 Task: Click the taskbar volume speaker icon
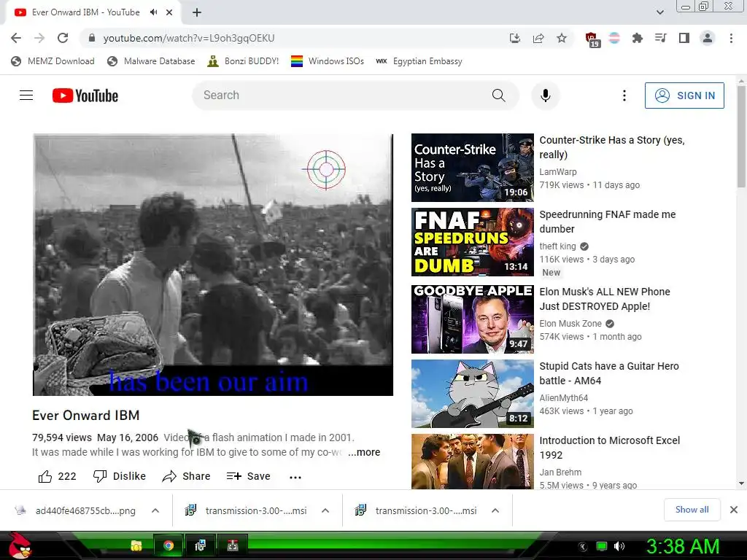tap(619, 546)
